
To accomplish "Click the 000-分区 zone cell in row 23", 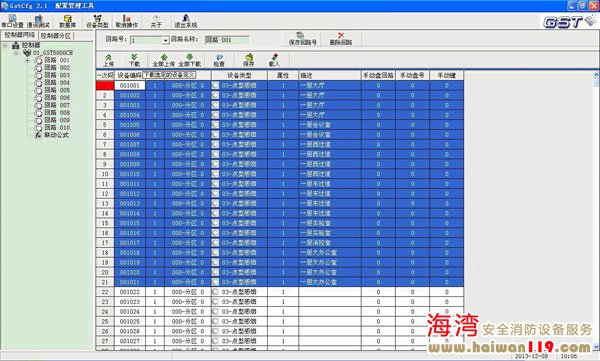I will 188,302.
